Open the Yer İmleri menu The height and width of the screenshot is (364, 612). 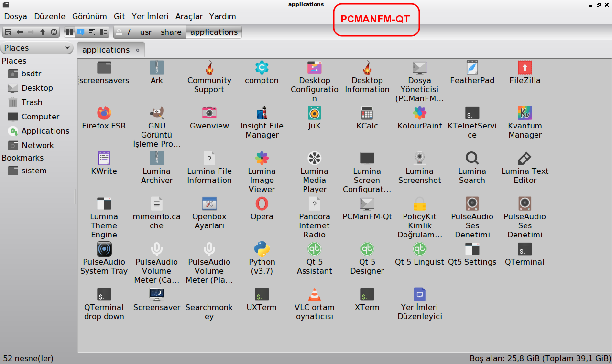[150, 16]
